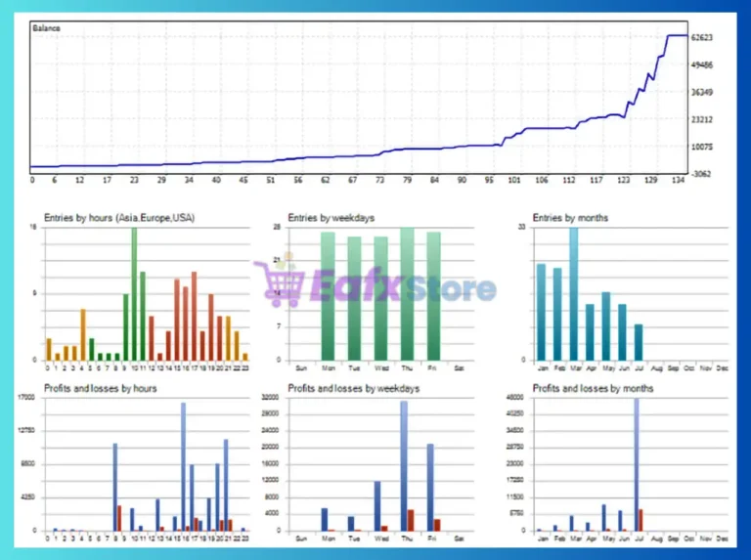This screenshot has width=751, height=560.
Task: Click the EafxStore watermark text
Action: pyautogui.click(x=403, y=285)
